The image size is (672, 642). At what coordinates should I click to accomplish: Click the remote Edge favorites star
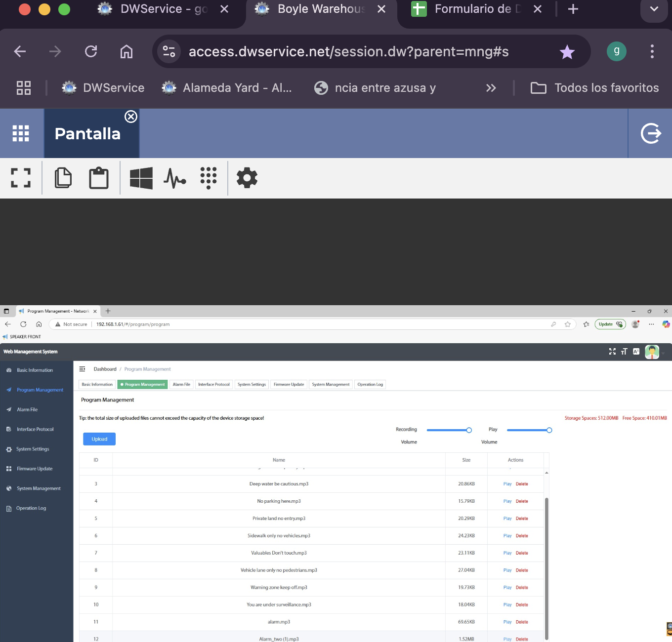click(x=568, y=324)
